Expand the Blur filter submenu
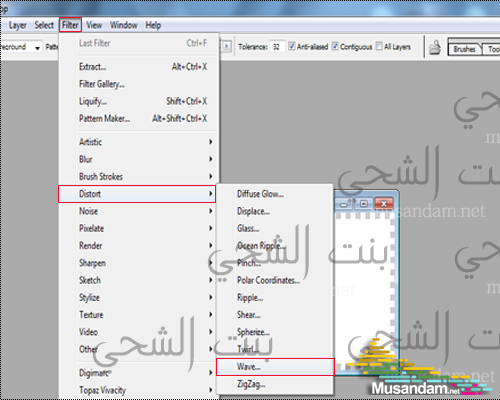The image size is (500, 400). tap(137, 159)
